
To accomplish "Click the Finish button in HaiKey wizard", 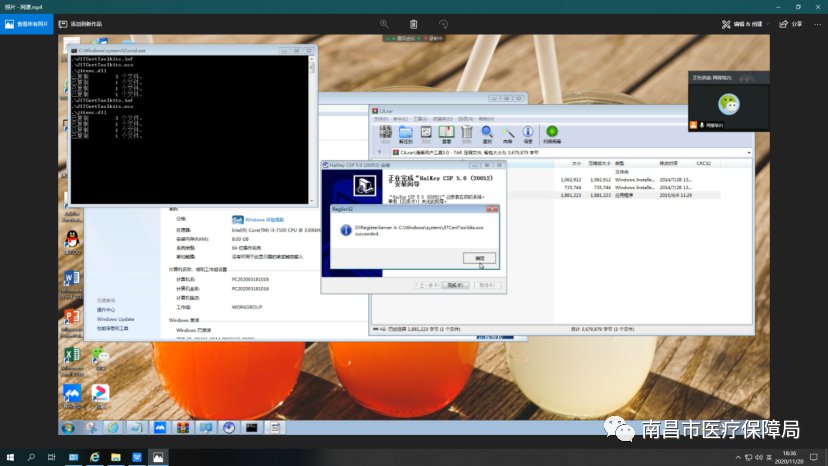I will pyautogui.click(x=456, y=285).
